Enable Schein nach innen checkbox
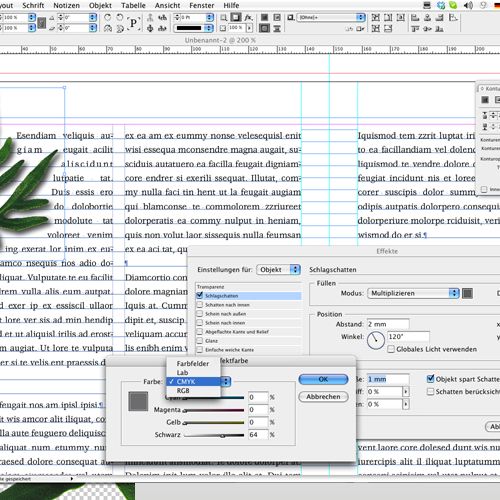The width and height of the screenshot is (500, 500). tap(200, 322)
